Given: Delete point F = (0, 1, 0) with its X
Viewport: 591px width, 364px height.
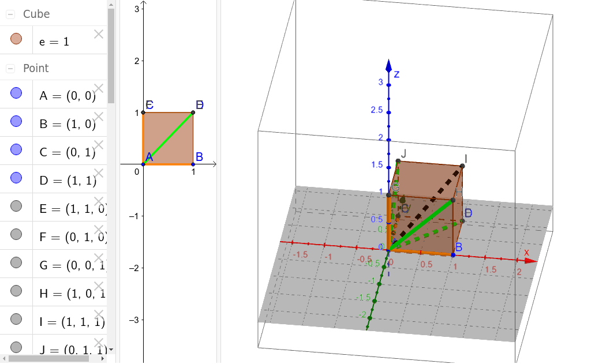Looking at the screenshot, I should pos(99,230).
